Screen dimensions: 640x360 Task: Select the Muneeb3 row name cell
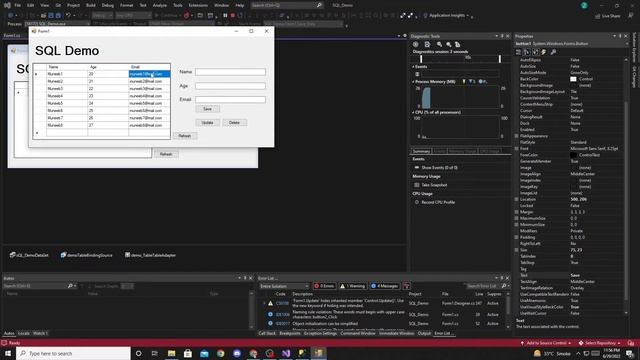pos(67,89)
